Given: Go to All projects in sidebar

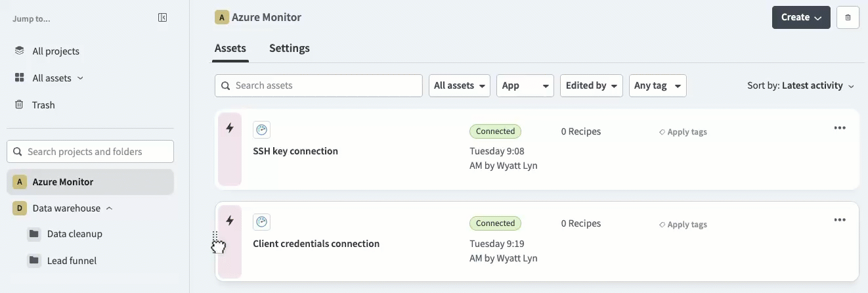Looking at the screenshot, I should click(x=56, y=51).
